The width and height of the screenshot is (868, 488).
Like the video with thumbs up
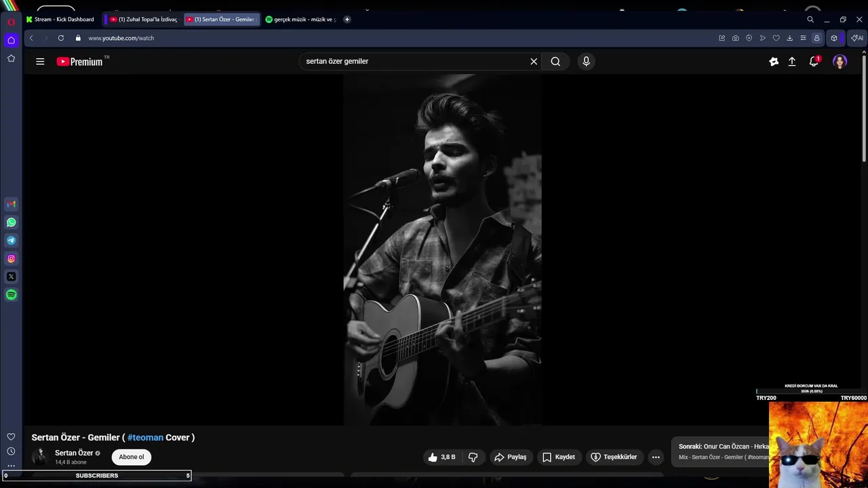coord(442,457)
